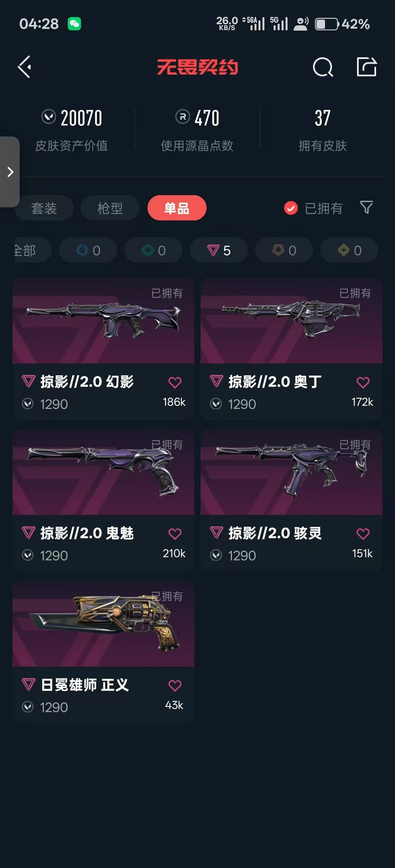Toggle the 已拥有 owned checkbox

(291, 208)
